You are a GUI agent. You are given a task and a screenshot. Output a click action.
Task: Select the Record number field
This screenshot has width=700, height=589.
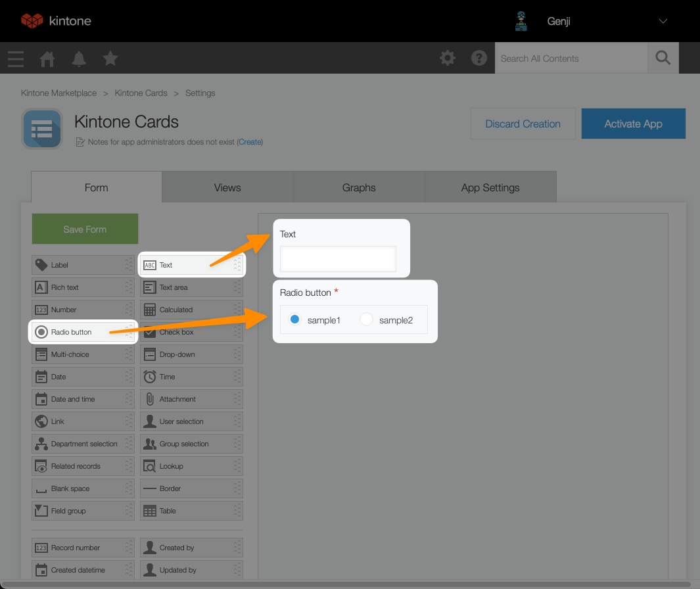click(x=83, y=548)
